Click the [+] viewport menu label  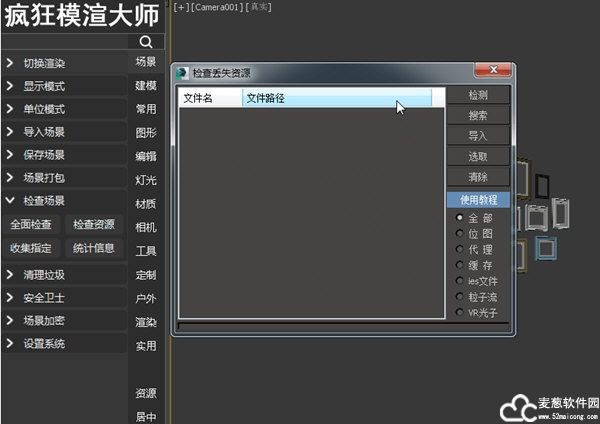(x=180, y=7)
